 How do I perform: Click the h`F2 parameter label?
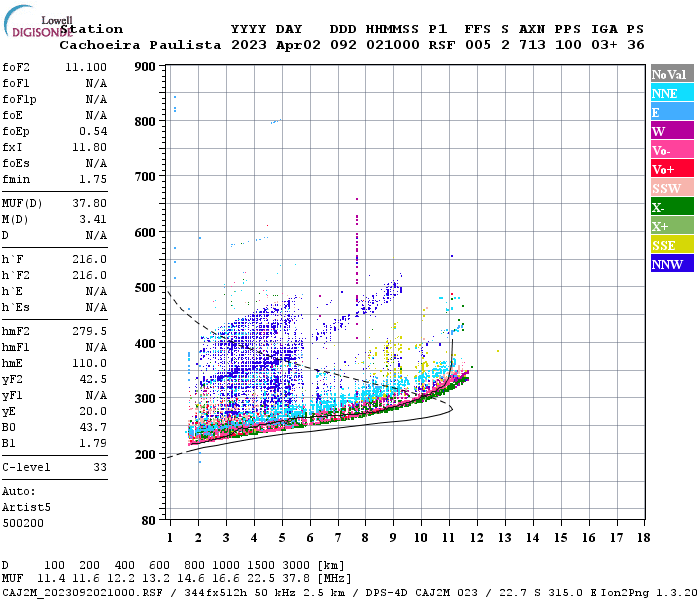[x=16, y=275]
